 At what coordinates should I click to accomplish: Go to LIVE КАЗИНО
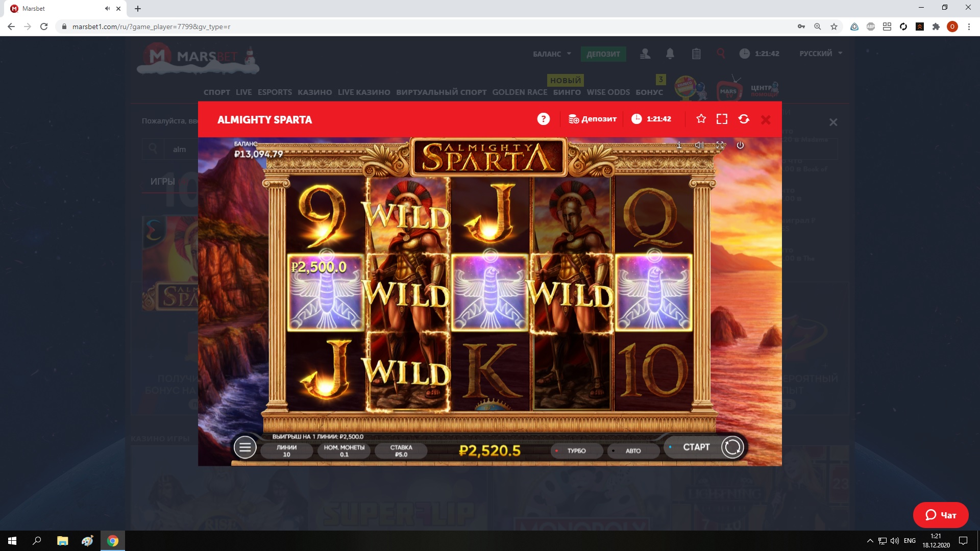click(x=364, y=92)
